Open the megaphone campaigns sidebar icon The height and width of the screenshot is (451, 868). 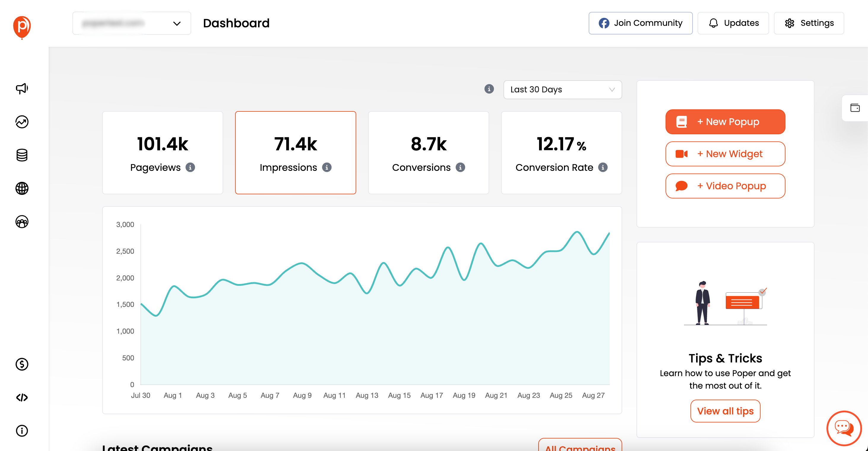click(22, 89)
